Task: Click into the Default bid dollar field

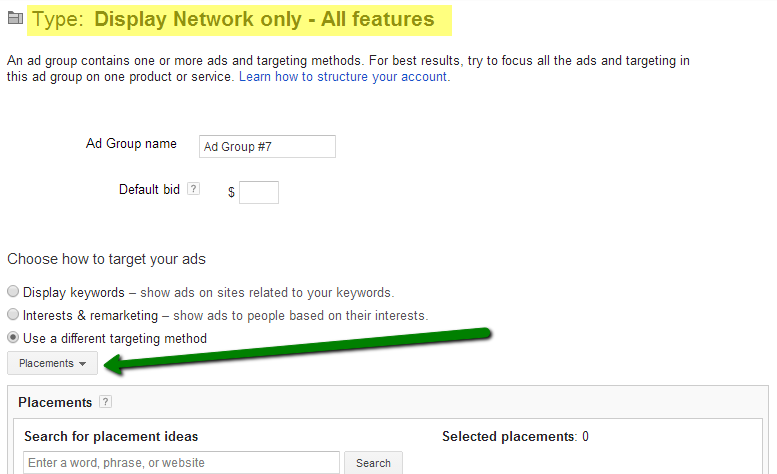Action: point(259,192)
